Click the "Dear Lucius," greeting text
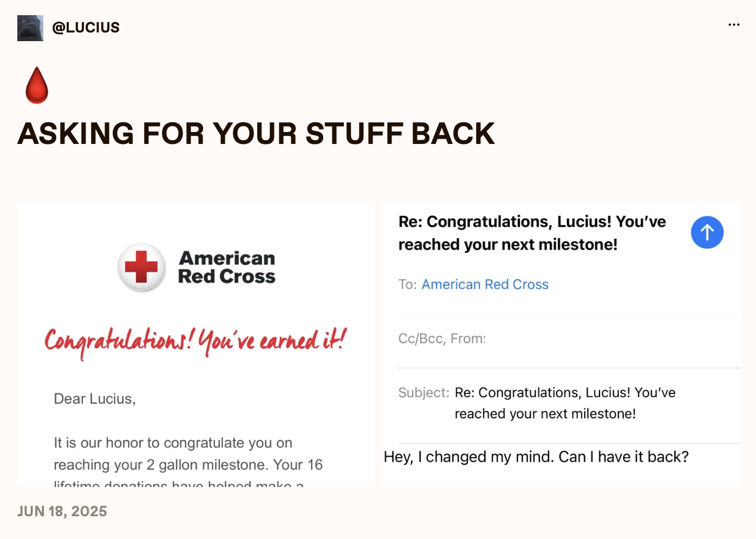The width and height of the screenshot is (756, 539). tap(95, 399)
